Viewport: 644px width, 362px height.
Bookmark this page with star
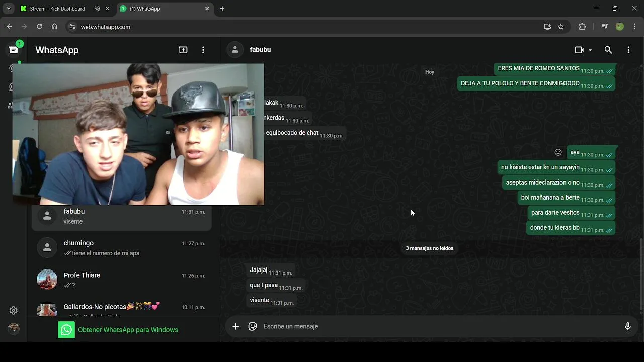(561, 27)
